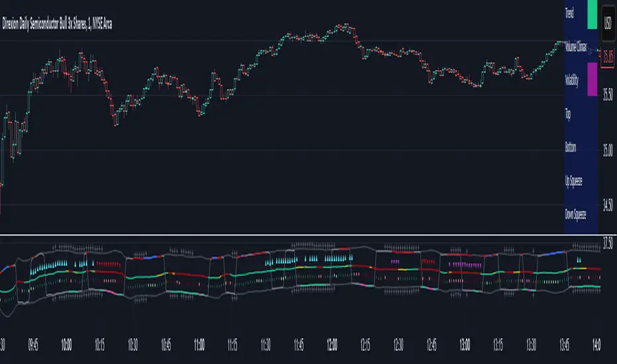Click the Top row label
617x364 pixels.
[x=568, y=114]
